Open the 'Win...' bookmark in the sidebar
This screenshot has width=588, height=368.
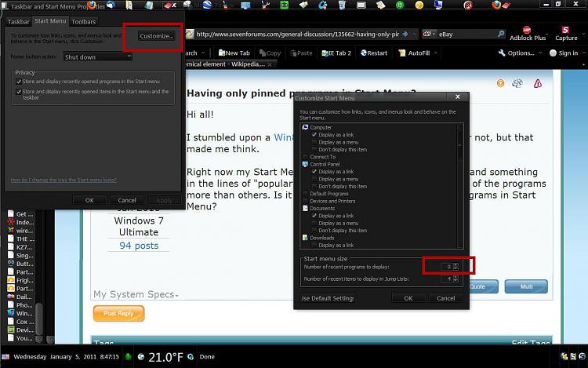click(x=20, y=313)
